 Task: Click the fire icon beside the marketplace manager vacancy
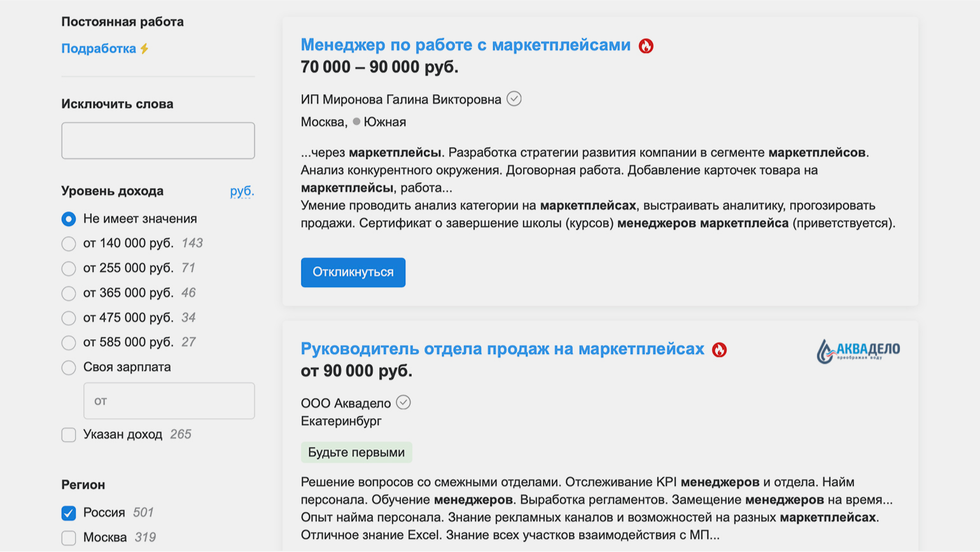646,46
